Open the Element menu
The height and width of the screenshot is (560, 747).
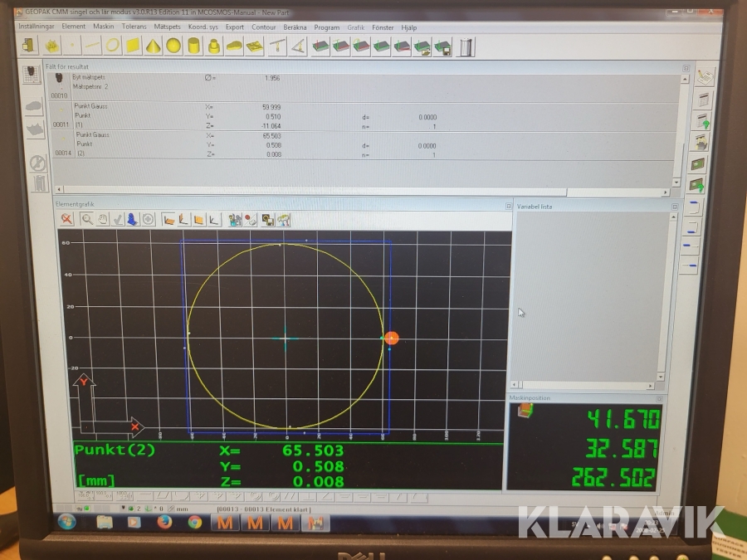click(x=73, y=27)
